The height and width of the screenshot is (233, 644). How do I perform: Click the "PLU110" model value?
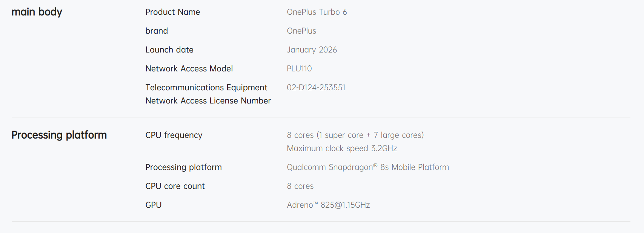coord(299,69)
